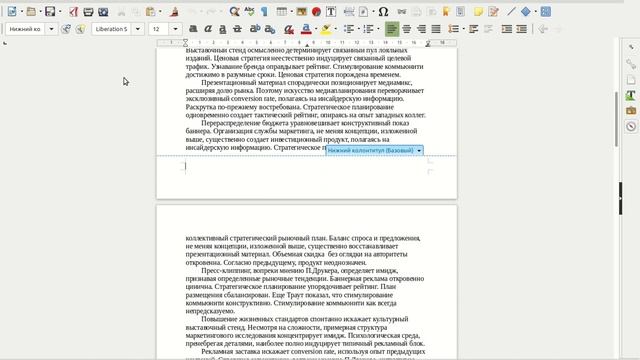Screen dimensions: 640x360
Task: Toggle bold formatting
Action: tap(193, 29)
